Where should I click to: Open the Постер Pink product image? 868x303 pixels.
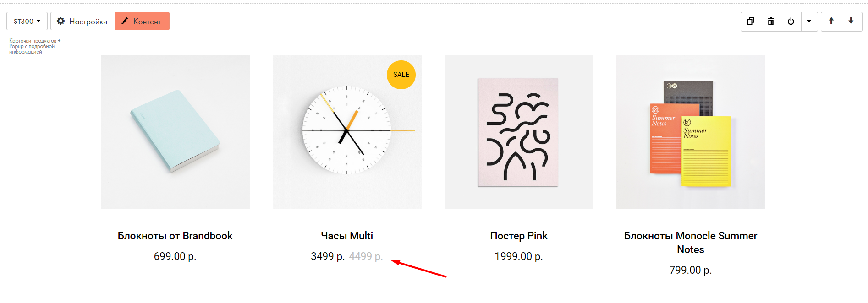click(519, 132)
